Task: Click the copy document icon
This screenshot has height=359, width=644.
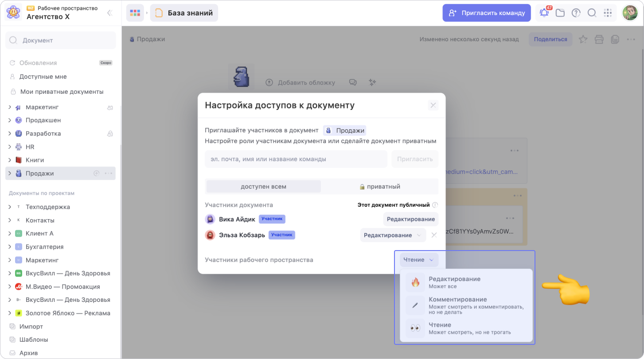Action: click(x=615, y=39)
